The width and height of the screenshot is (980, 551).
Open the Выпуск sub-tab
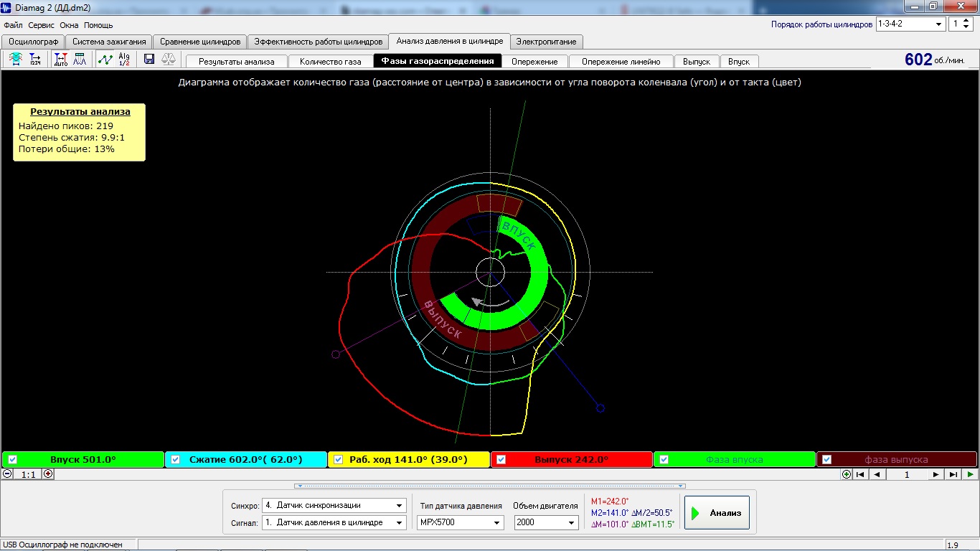click(696, 62)
